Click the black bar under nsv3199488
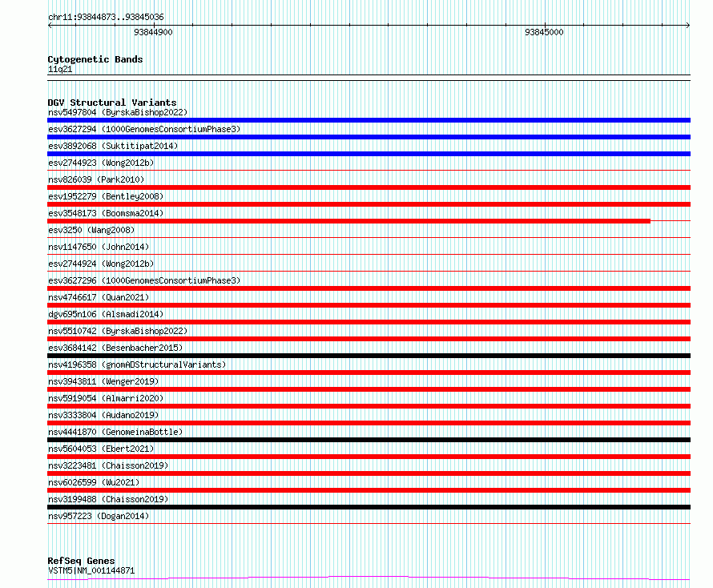The image size is (713, 588). tap(369, 507)
